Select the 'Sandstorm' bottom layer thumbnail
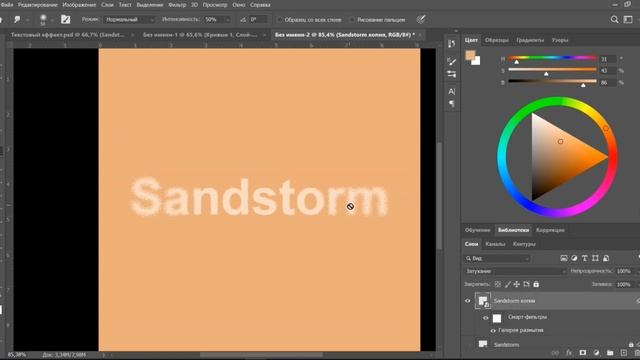Viewport: 640px width, 360px height. (483, 344)
